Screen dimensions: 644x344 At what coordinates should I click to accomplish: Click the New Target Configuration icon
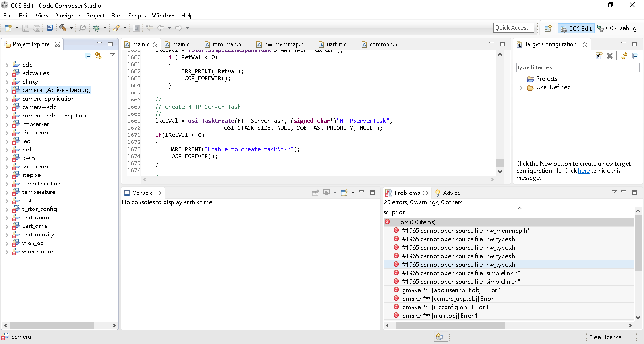tap(598, 56)
